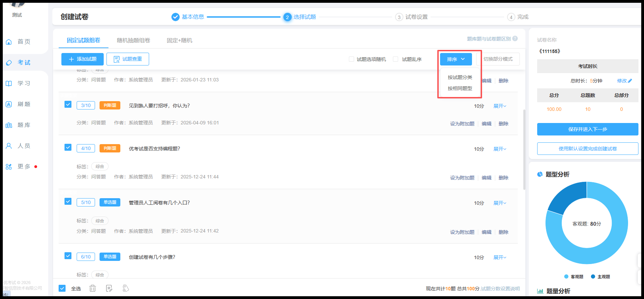This screenshot has width=644, height=299.
Task: Open the 首页 home sidebar icon
Action: click(x=9, y=42)
